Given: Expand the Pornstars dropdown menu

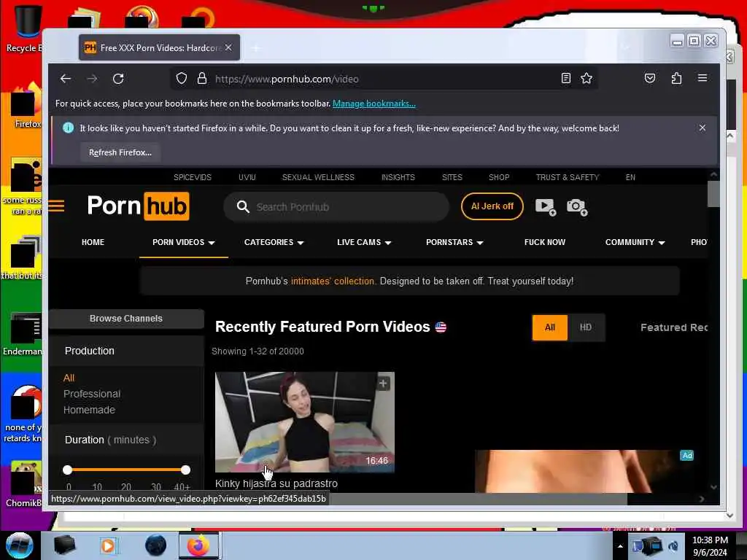Looking at the screenshot, I should click(454, 242).
